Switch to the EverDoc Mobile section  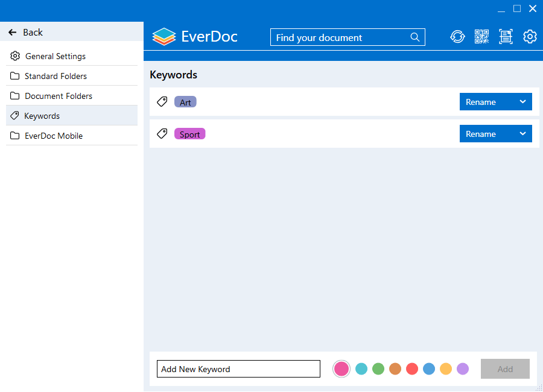pos(53,136)
